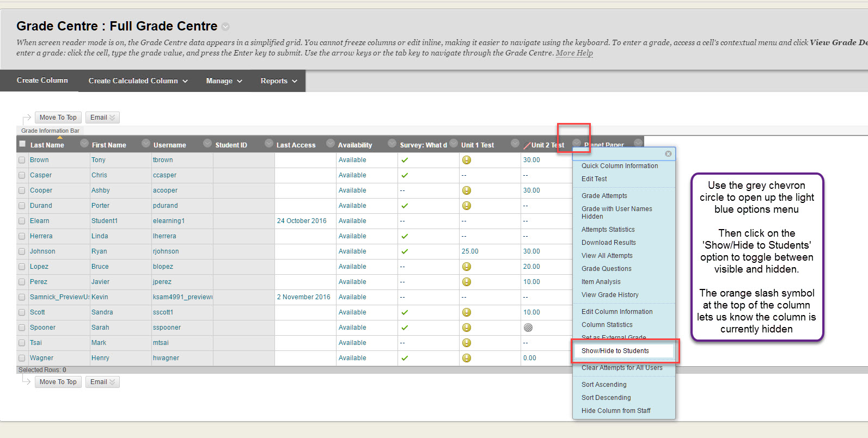The width and height of the screenshot is (868, 438).
Task: Select Edit Column Information
Action: click(617, 312)
